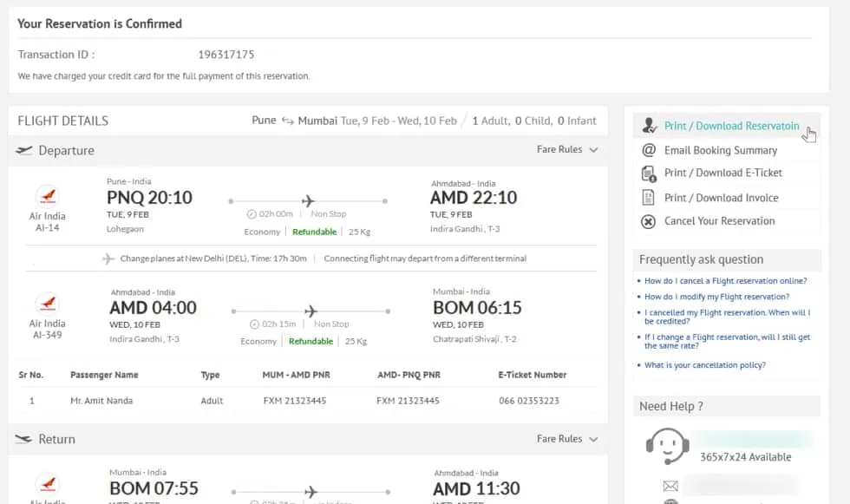Click the envelope email icon under Need Help

(x=670, y=486)
